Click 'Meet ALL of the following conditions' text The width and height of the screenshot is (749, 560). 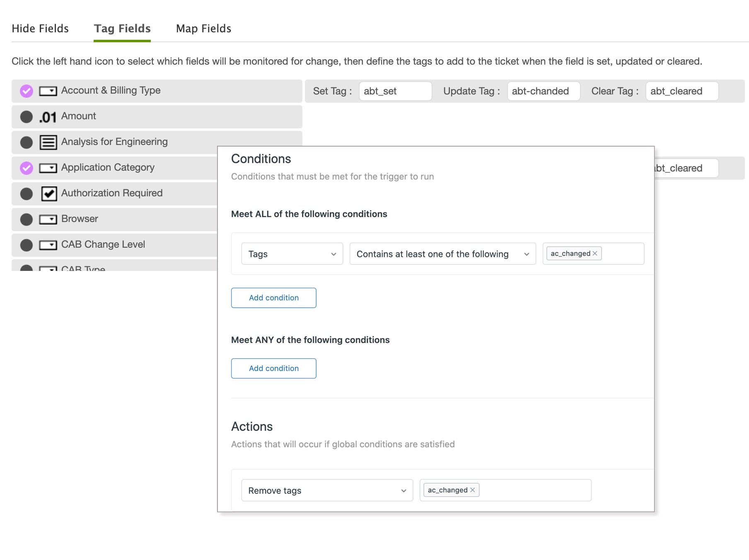[309, 214]
